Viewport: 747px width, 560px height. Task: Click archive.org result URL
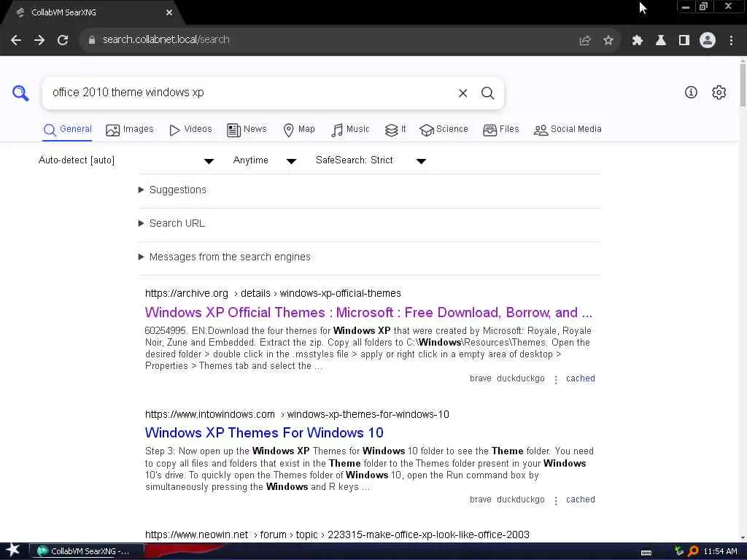pos(273,293)
